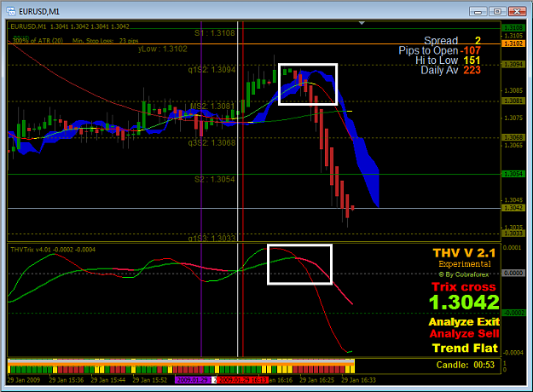The width and height of the screenshot is (533, 392).
Task: Click the Pips to Open -107 readout
Action: pos(439,50)
